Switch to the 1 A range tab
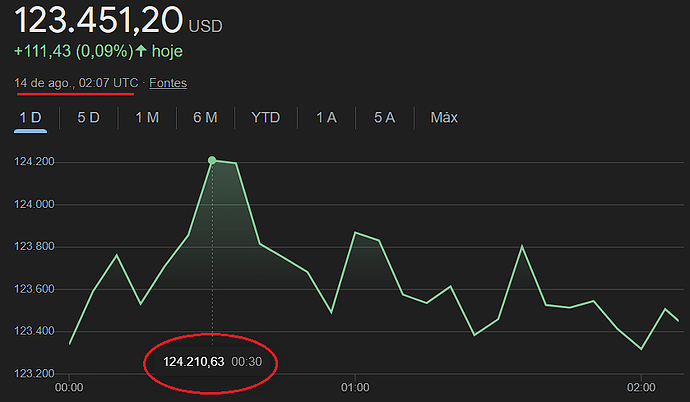 (x=327, y=118)
